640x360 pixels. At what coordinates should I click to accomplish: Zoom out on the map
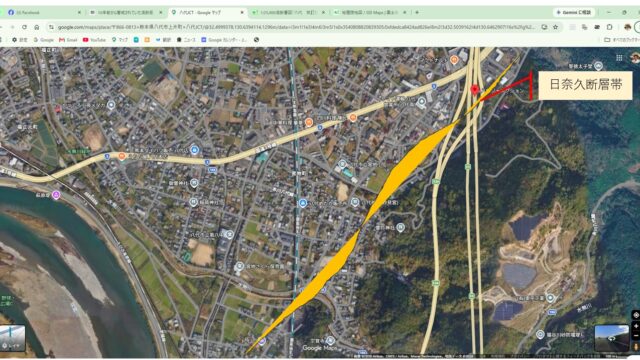click(636, 336)
